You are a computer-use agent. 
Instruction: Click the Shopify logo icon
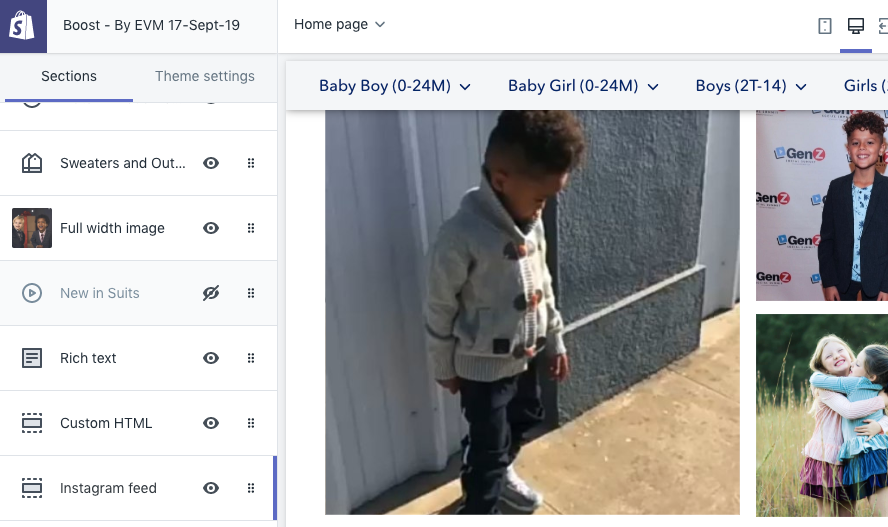23,26
